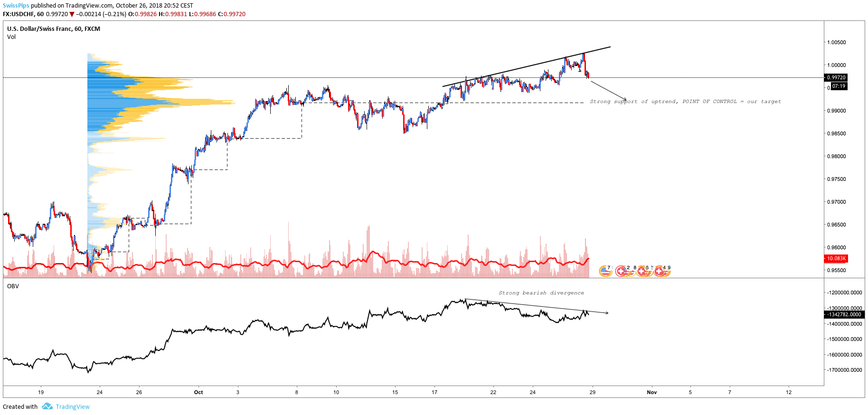Image resolution: width=868 pixels, height=415 pixels.
Task: Click the 19 date label on time axis
Action: pyautogui.click(x=41, y=393)
